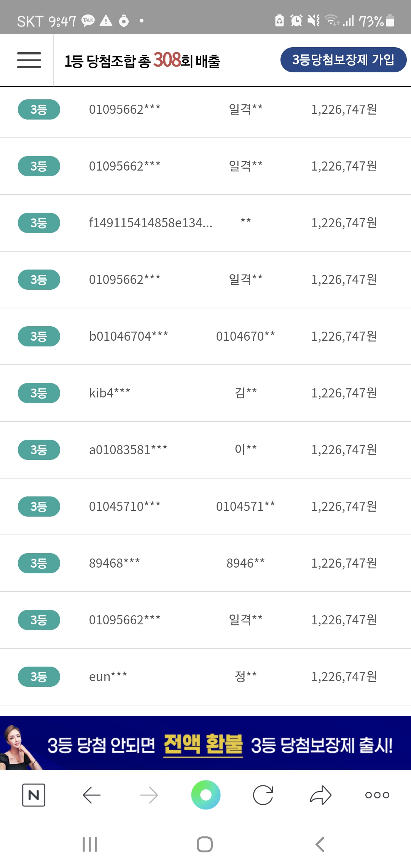Viewport: 411px width, 868px height.
Task: Reload the page with refresh icon
Action: click(x=263, y=795)
